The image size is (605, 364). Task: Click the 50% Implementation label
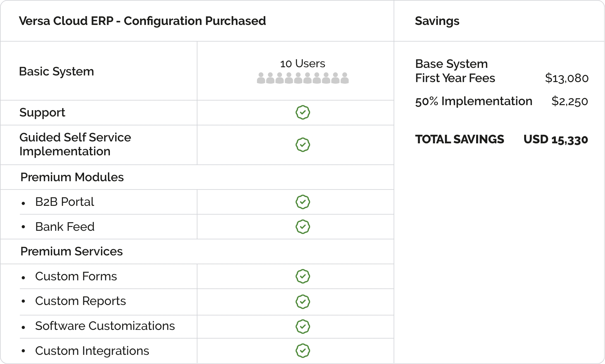(x=474, y=101)
